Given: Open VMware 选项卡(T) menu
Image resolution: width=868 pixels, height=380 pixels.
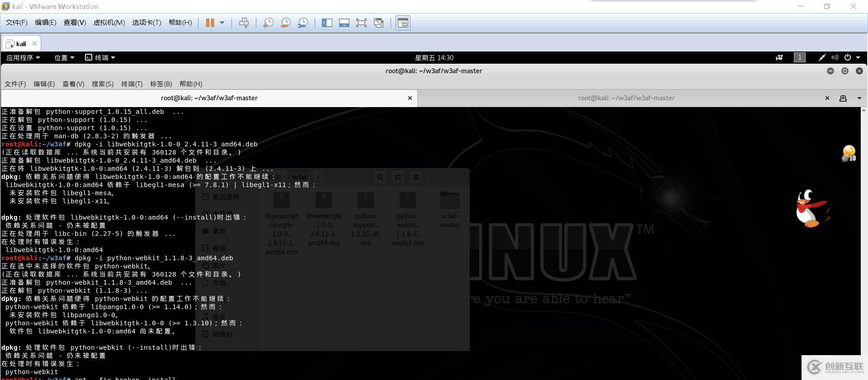Looking at the screenshot, I should (146, 23).
